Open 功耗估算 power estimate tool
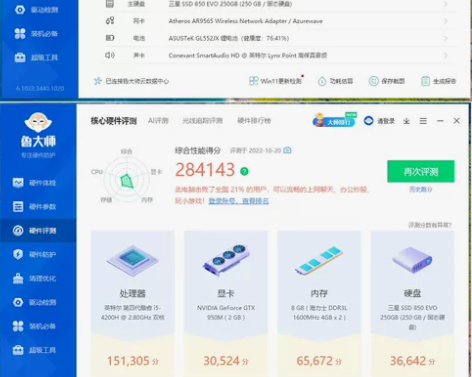The width and height of the screenshot is (472, 377). pyautogui.click(x=335, y=81)
